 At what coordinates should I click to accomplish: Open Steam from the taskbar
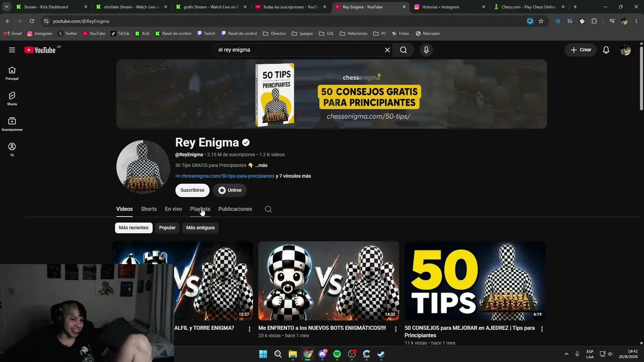coord(381,354)
